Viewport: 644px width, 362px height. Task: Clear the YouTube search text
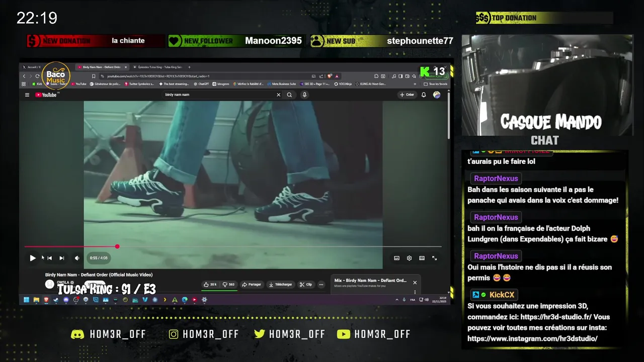[x=278, y=95]
